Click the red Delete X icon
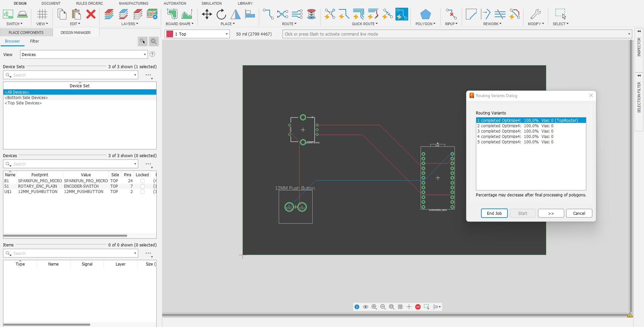Screen dimensions: 644x327 pyautogui.click(x=91, y=14)
